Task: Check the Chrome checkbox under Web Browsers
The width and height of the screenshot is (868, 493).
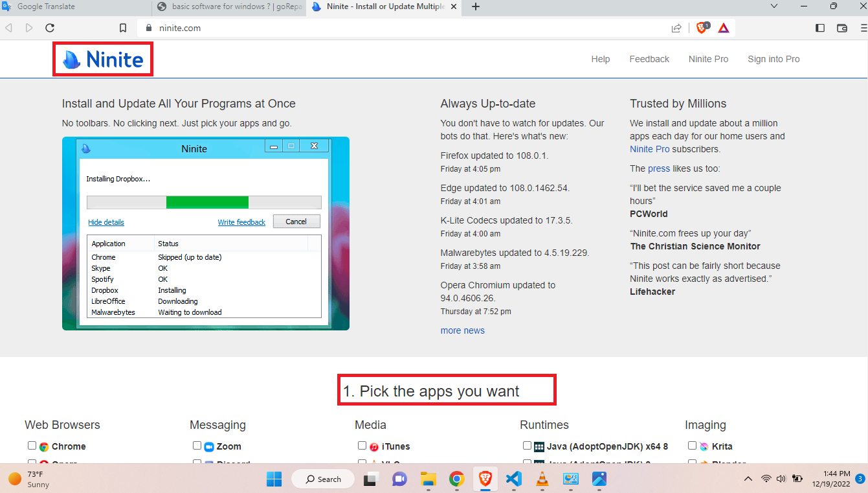Action: click(x=32, y=446)
